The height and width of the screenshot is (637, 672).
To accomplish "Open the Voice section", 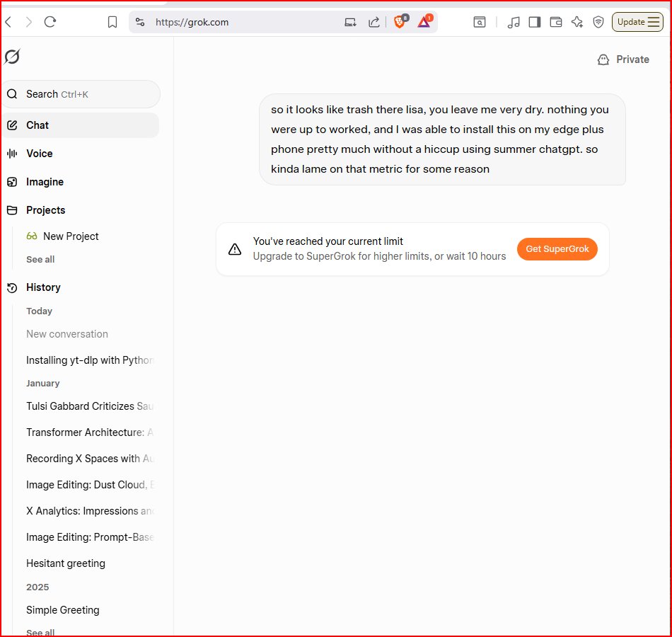I will point(40,154).
